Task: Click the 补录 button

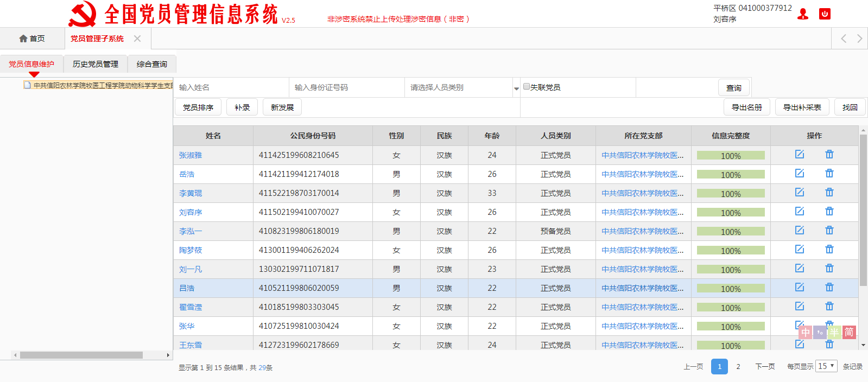Action: (x=242, y=107)
